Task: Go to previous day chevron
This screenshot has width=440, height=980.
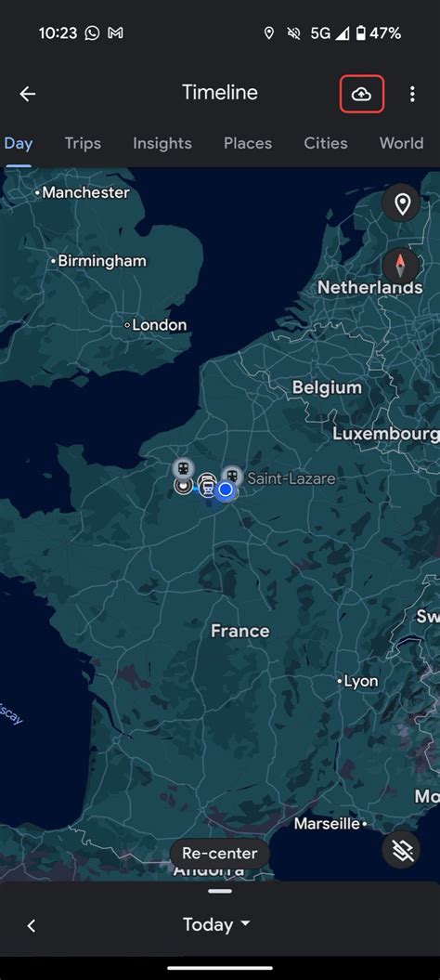Action: click(x=32, y=925)
